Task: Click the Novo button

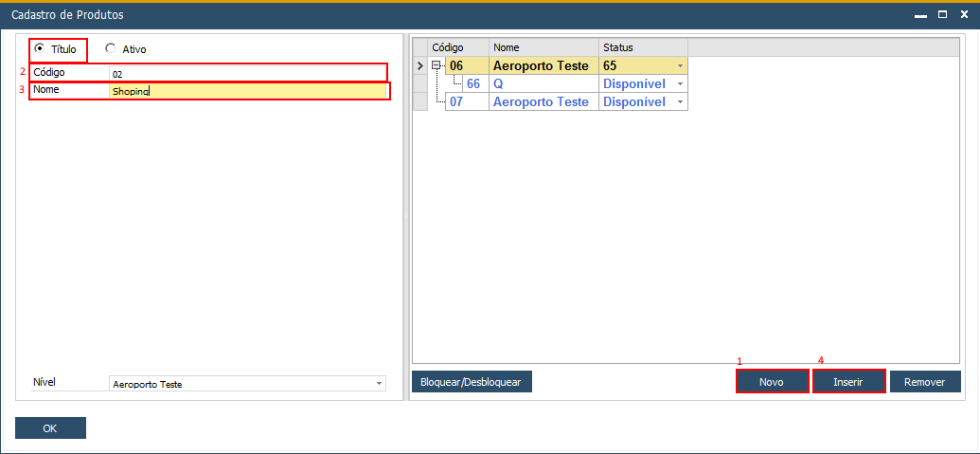Action: pos(772,381)
